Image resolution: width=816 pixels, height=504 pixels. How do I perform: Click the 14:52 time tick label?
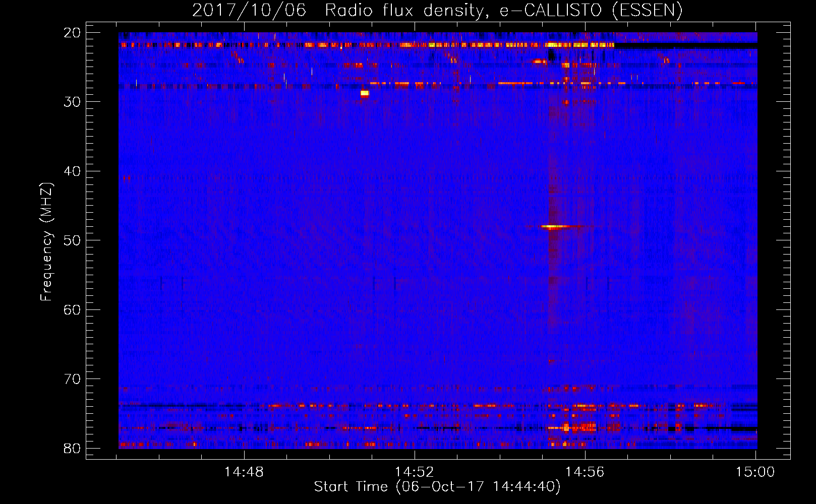[415, 472]
